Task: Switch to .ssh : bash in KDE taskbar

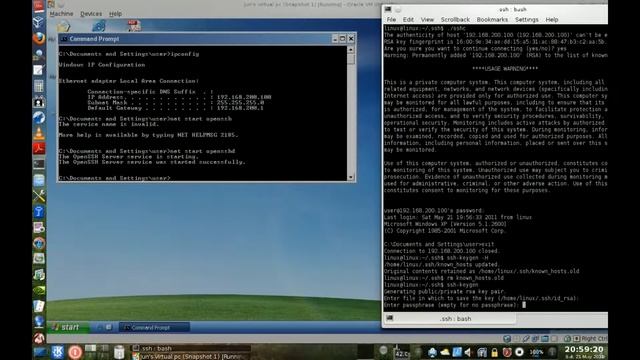Action: pyautogui.click(x=191, y=348)
